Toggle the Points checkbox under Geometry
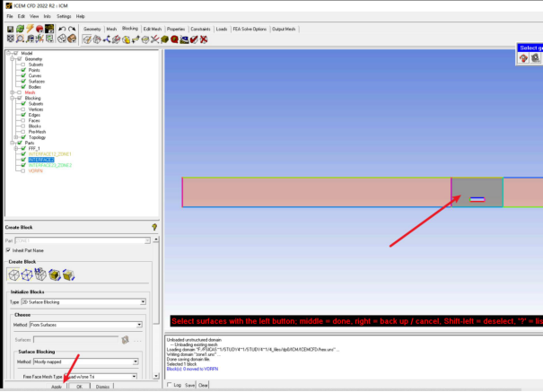Screen dimensions: 543x392 [x=23, y=70]
